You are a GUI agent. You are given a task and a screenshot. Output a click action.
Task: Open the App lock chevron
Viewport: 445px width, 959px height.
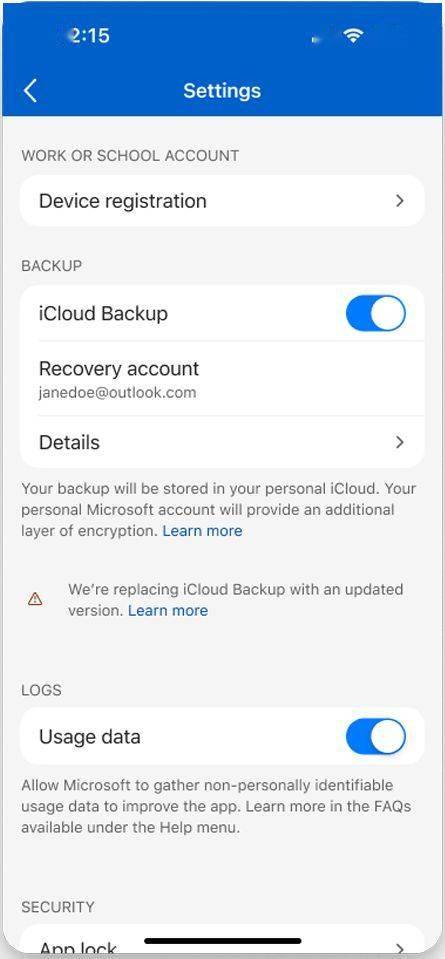pos(400,948)
